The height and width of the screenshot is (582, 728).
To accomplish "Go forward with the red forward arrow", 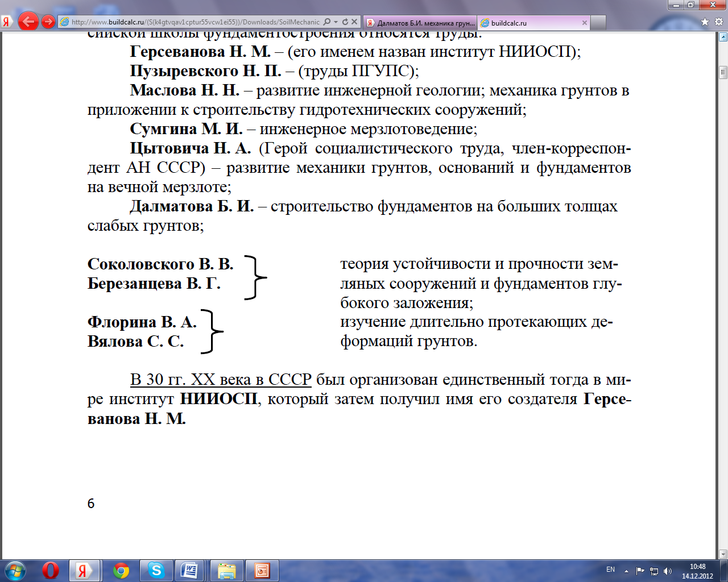I will 48,22.
